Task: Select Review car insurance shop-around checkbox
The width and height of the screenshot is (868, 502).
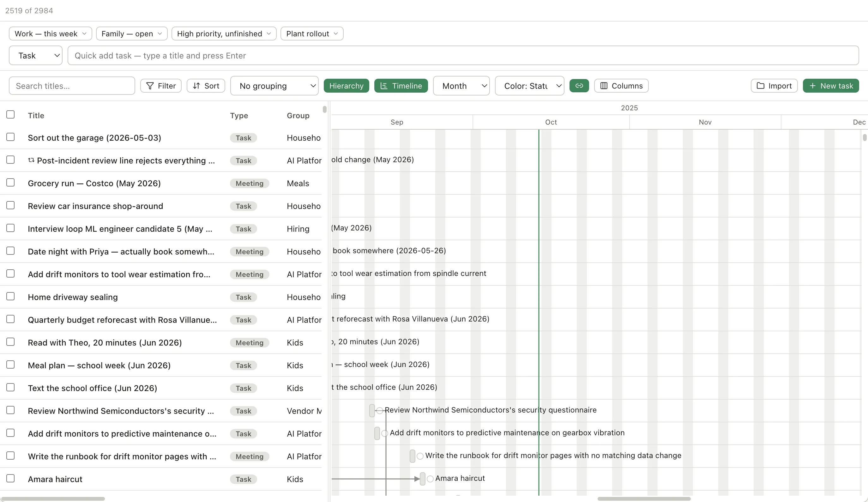Action: pos(10,205)
